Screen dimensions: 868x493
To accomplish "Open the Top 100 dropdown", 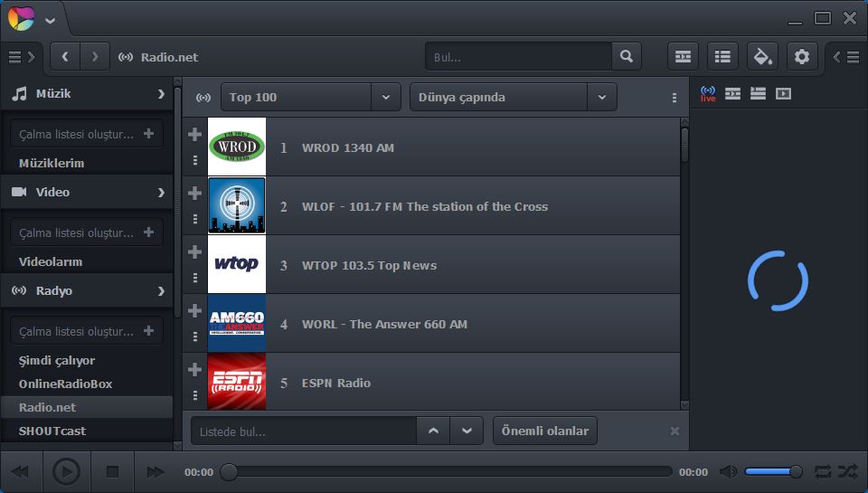I will (x=310, y=97).
